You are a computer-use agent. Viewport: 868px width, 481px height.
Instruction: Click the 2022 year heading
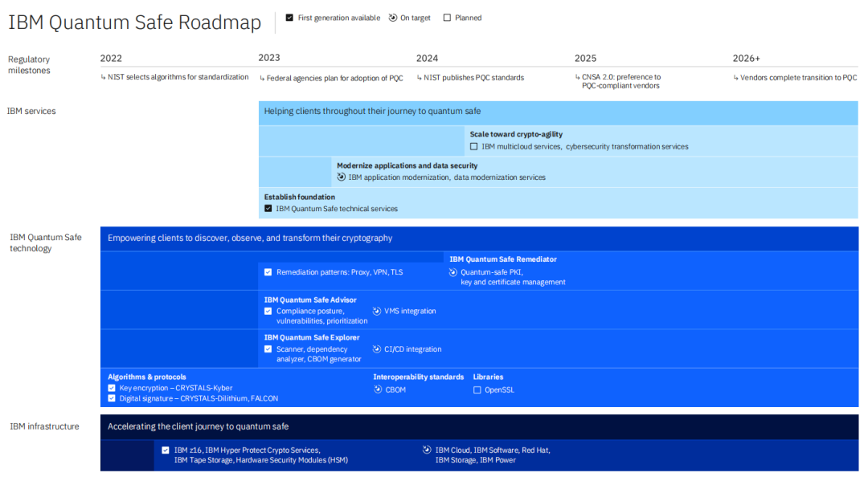[111, 58]
